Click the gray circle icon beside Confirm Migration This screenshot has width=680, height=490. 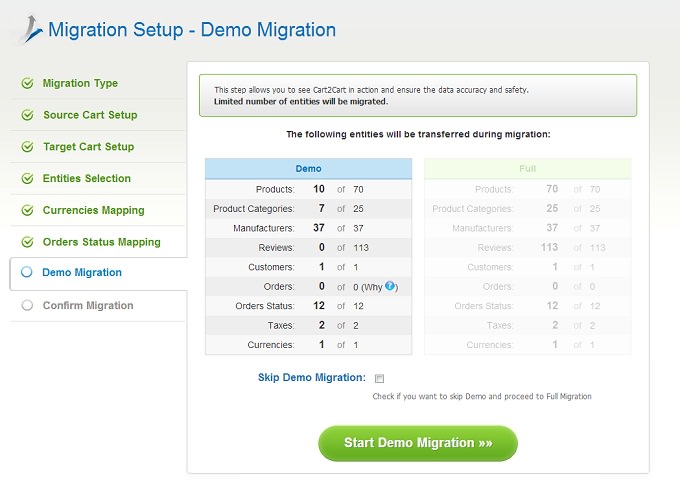pos(27,305)
